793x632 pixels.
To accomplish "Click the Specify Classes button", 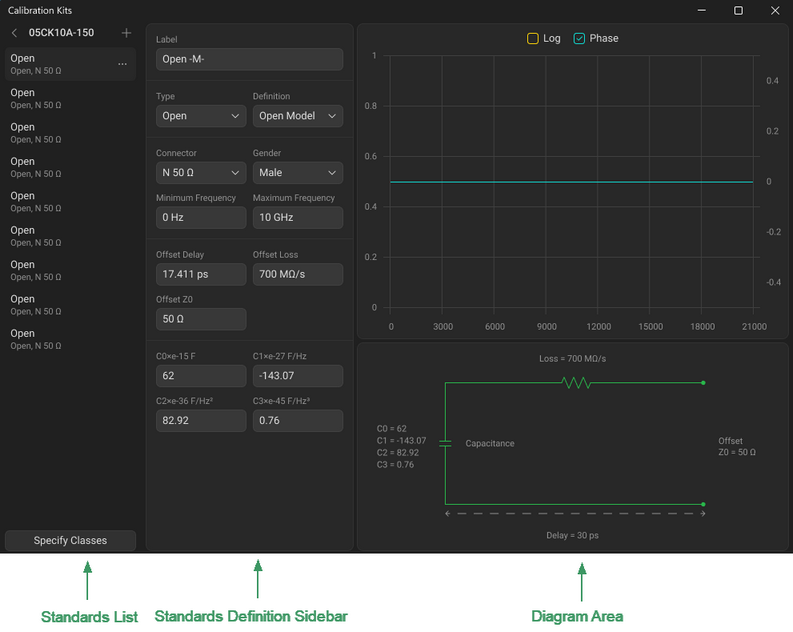I will coord(70,540).
